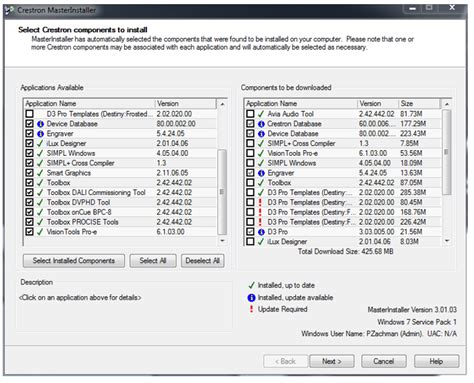Click the Deselect All button
Image resolution: width=474 pixels, height=383 pixels.
(x=202, y=261)
